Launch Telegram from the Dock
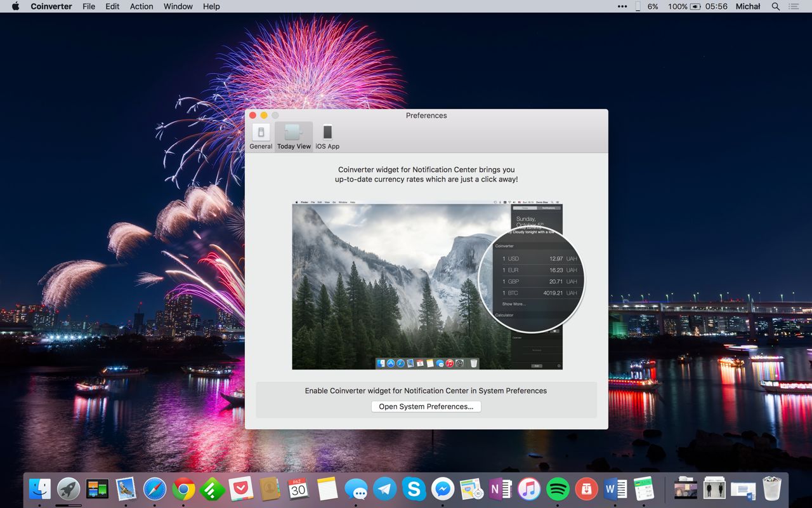The width and height of the screenshot is (812, 508). pyautogui.click(x=384, y=489)
